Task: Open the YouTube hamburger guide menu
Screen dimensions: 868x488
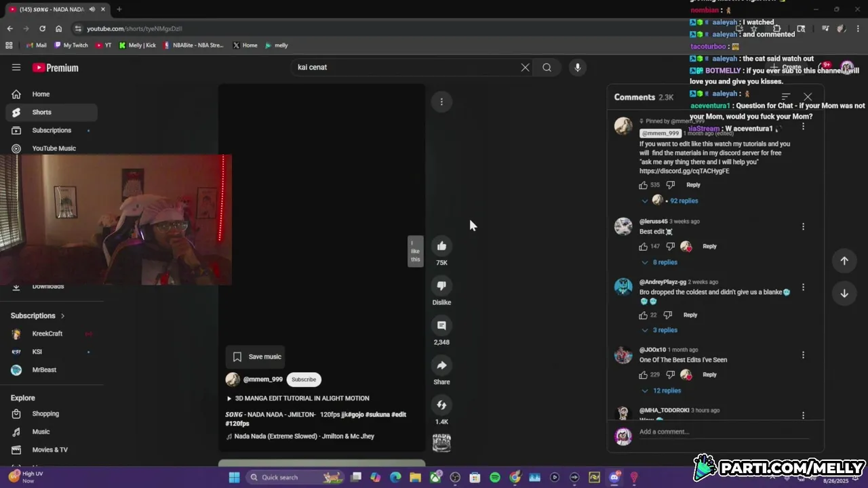Action: pyautogui.click(x=16, y=67)
